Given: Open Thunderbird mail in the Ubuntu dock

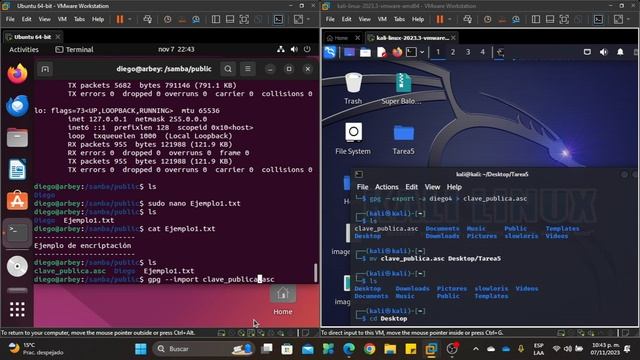Looking at the screenshot, I should point(17,106).
